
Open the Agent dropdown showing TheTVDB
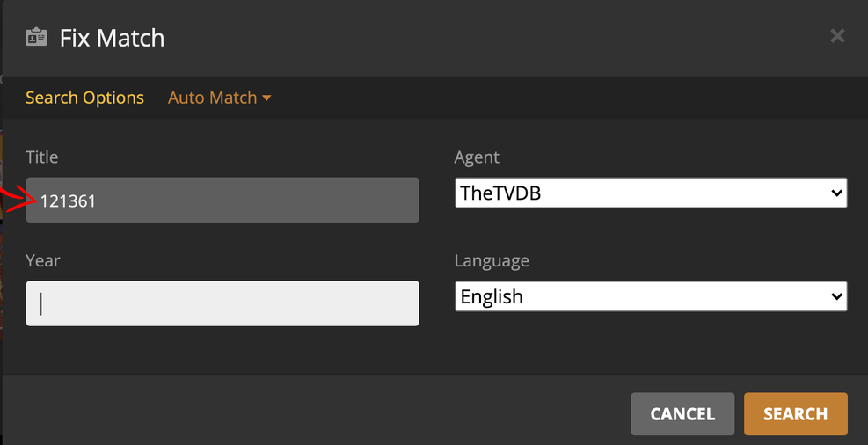click(650, 193)
